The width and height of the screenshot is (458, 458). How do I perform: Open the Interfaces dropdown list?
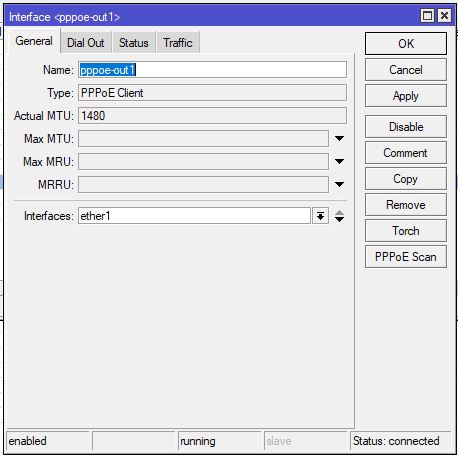[320, 216]
